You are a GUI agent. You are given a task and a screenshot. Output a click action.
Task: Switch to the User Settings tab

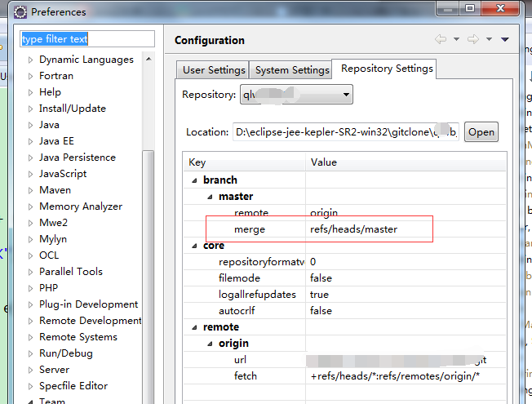214,70
